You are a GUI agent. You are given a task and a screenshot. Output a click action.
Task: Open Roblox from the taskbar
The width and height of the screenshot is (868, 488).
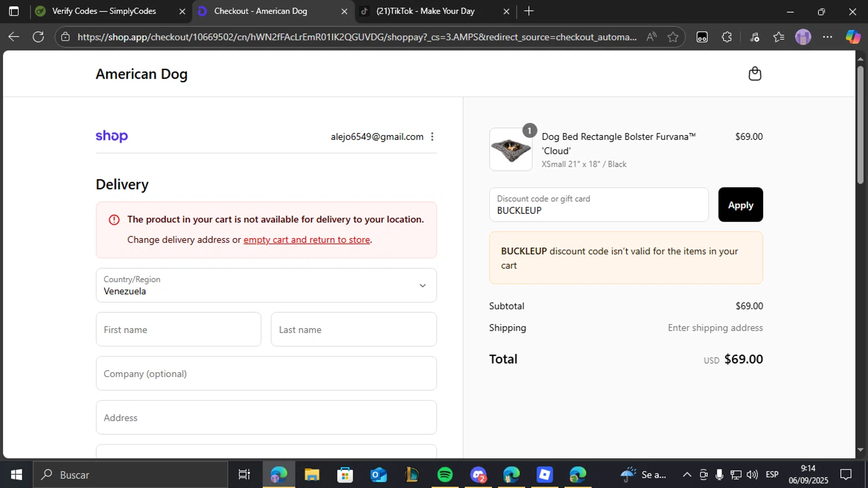[x=545, y=475]
